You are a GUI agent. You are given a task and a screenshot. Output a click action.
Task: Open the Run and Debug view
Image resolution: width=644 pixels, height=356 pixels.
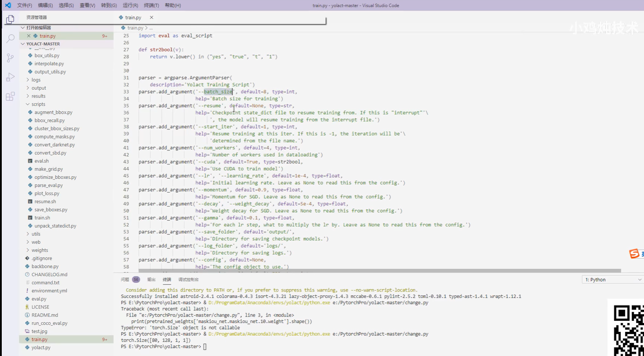tap(10, 77)
